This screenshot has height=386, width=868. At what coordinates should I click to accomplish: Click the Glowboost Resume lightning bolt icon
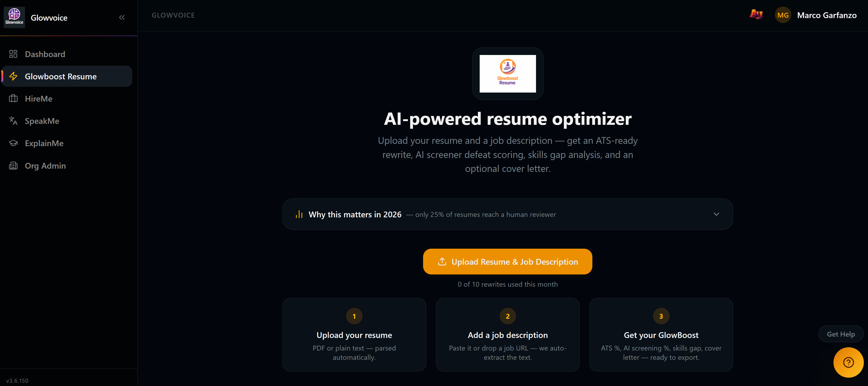coord(13,76)
